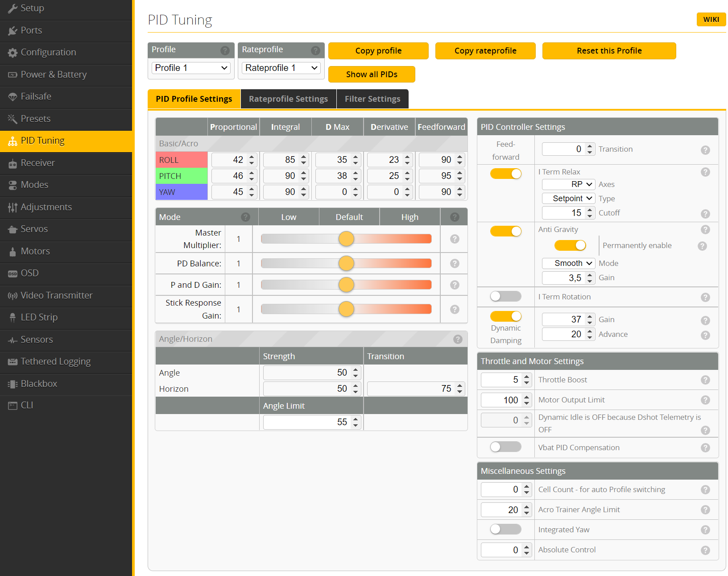Click help icon next to Throttle Boost
Screen dimensions: 728x576
[705, 380]
